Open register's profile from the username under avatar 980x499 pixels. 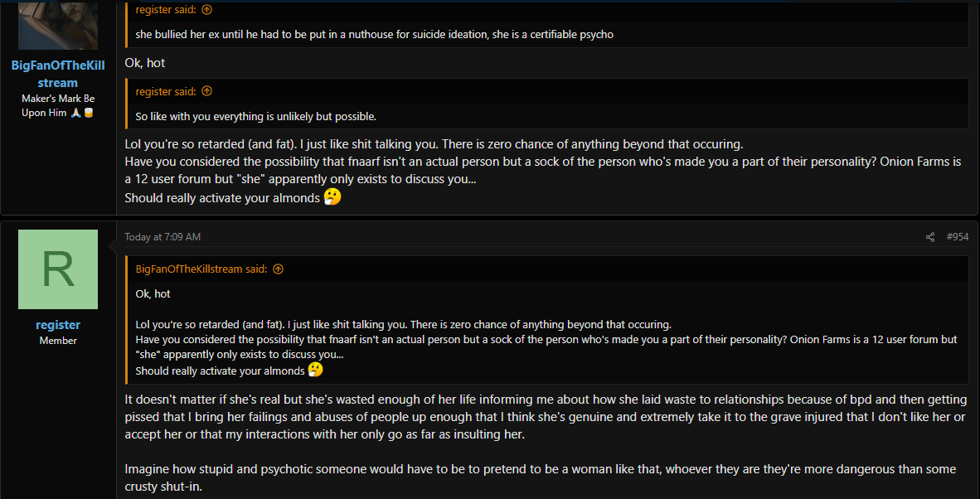58,325
